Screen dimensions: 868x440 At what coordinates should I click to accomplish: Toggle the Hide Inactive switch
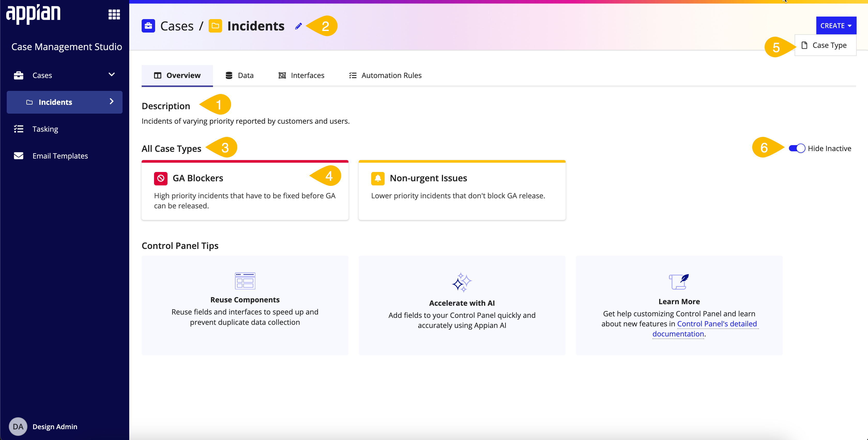797,148
